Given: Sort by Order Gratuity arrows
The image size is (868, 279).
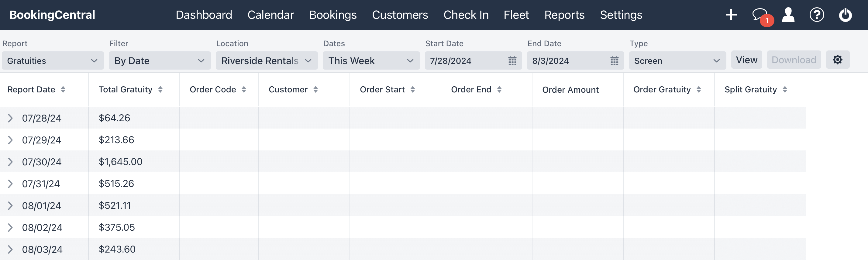Looking at the screenshot, I should 699,89.
